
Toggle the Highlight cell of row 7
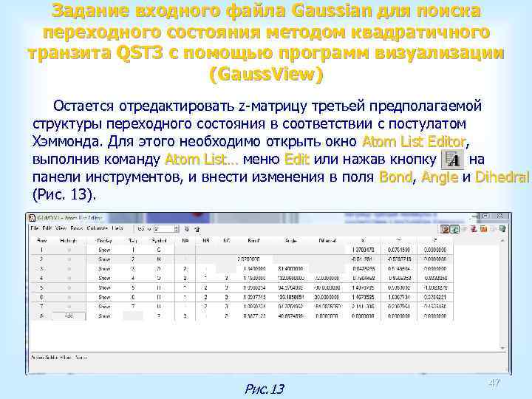[69, 307]
